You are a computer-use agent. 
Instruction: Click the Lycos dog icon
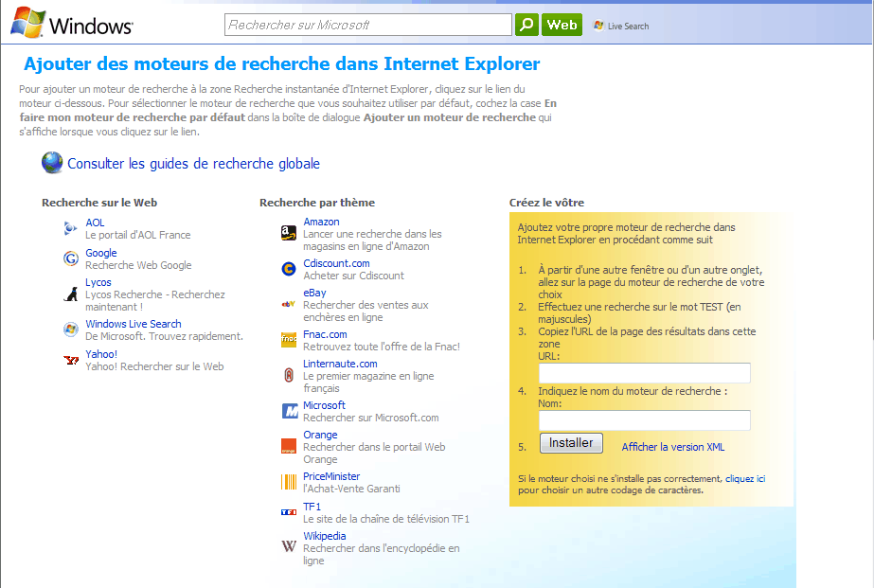71,294
